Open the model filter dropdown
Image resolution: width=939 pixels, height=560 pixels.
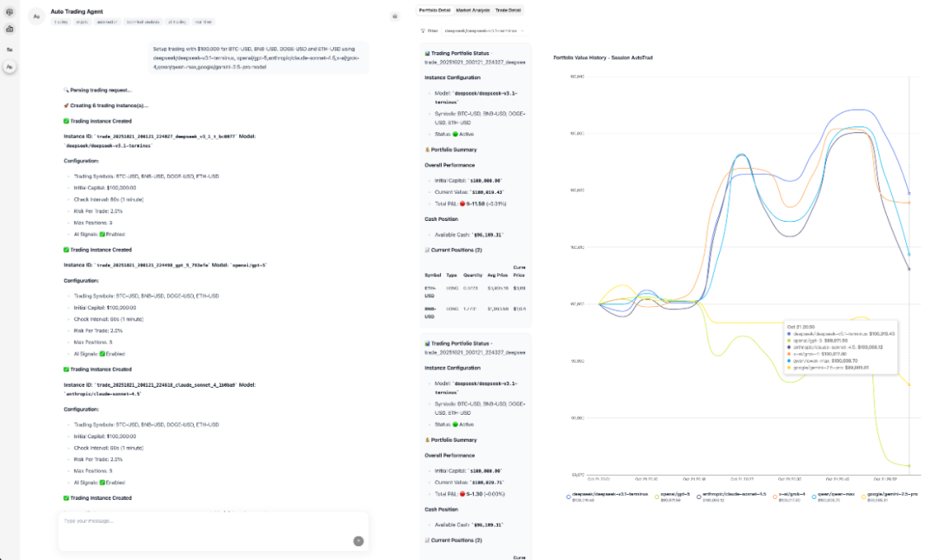[481, 29]
